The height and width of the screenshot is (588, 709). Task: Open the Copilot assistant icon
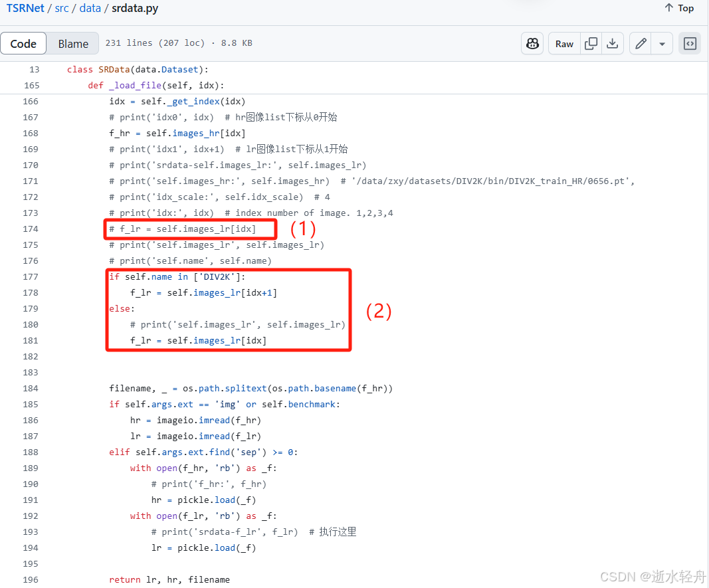pyautogui.click(x=532, y=43)
